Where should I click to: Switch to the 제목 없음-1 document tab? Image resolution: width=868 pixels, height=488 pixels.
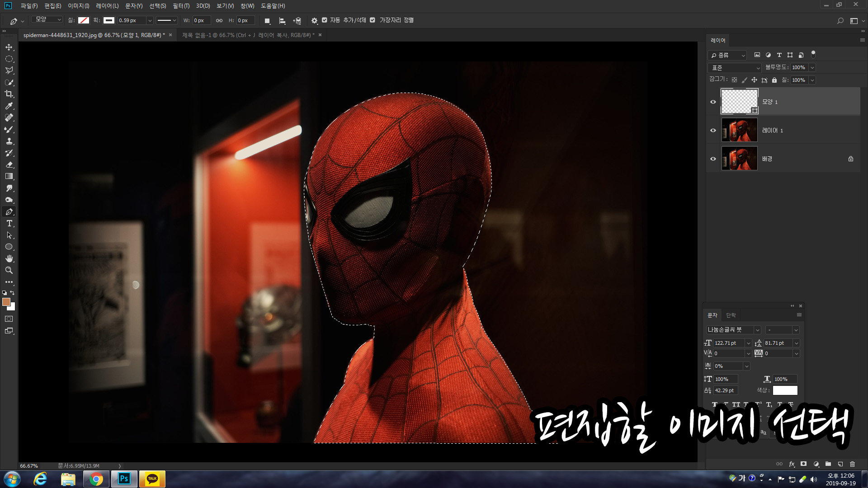[x=248, y=35]
